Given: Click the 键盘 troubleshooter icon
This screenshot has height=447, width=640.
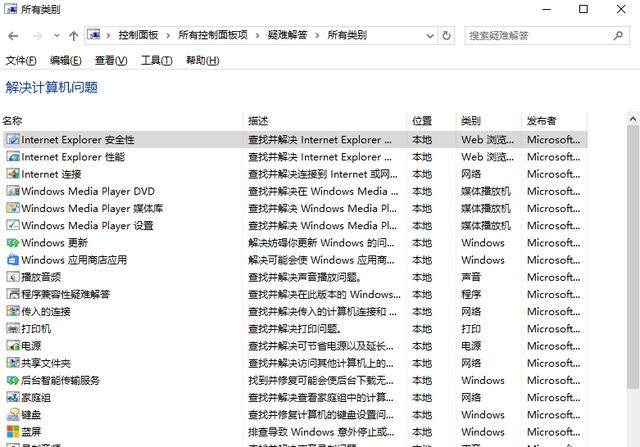Looking at the screenshot, I should pos(13,415).
